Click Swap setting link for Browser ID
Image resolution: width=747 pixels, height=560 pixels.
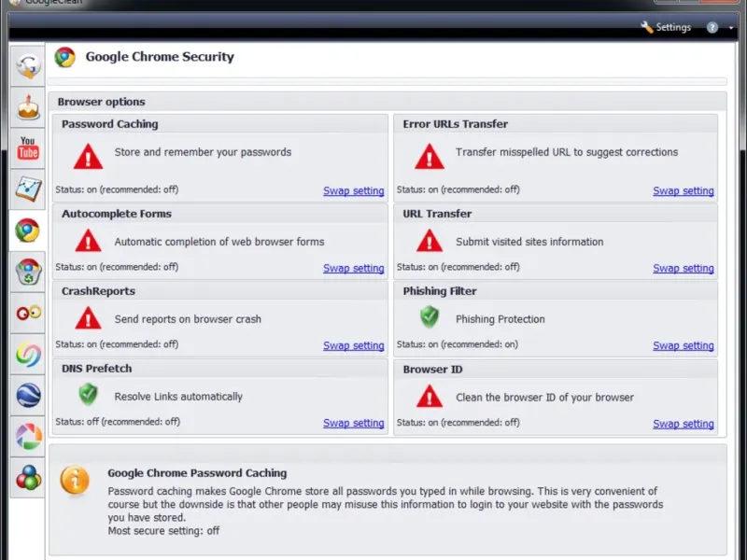coord(683,424)
